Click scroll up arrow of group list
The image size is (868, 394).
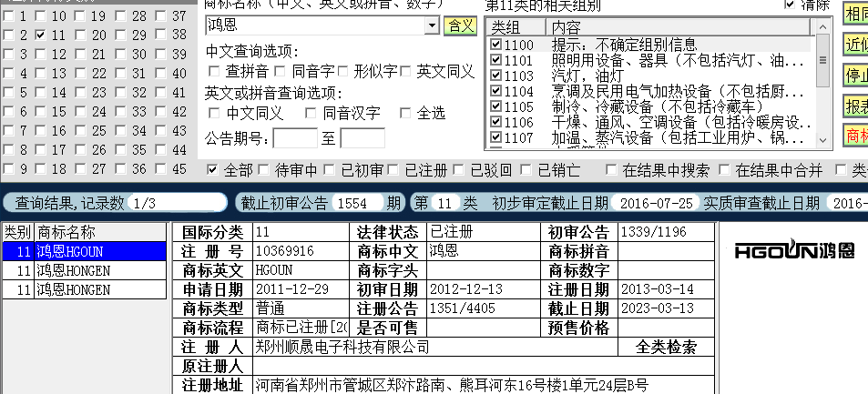822,26
